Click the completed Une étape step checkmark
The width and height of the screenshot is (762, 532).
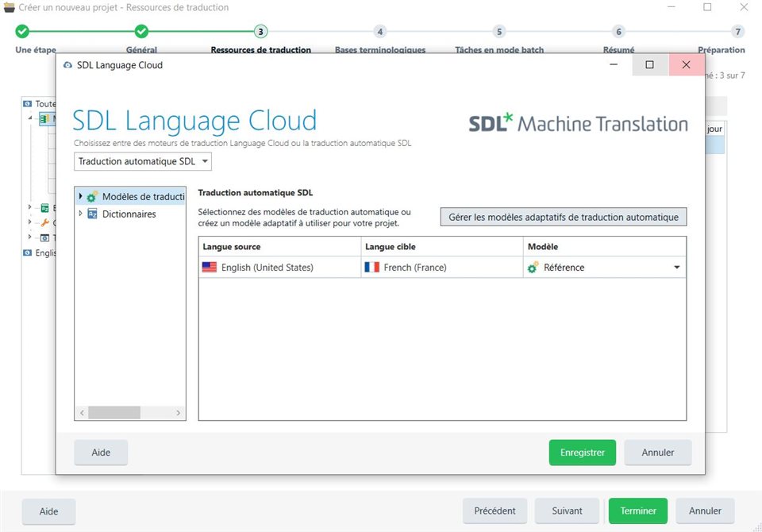click(x=22, y=32)
